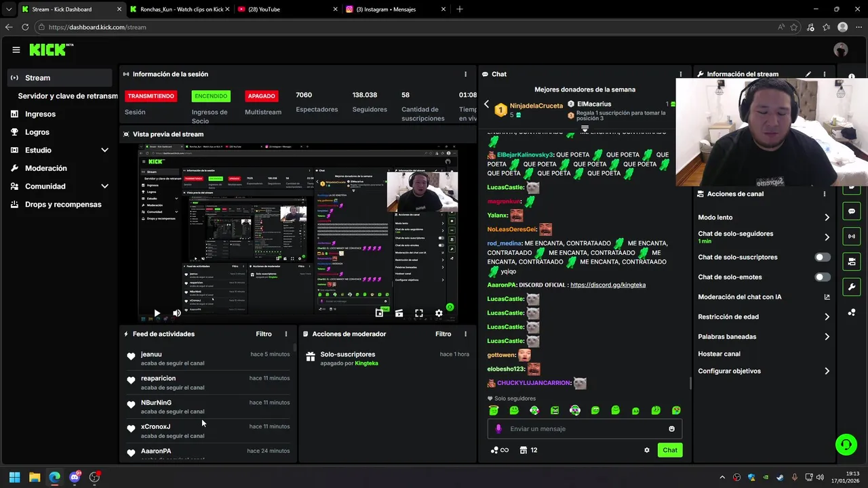868x488 pixels.
Task: Open Filtro in Feed de actividades
Action: (264, 334)
